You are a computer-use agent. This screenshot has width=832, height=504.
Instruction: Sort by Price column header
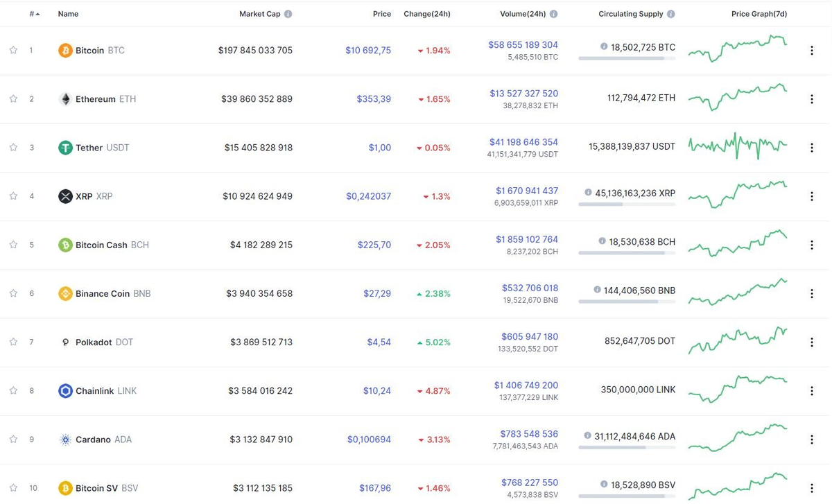tap(381, 14)
